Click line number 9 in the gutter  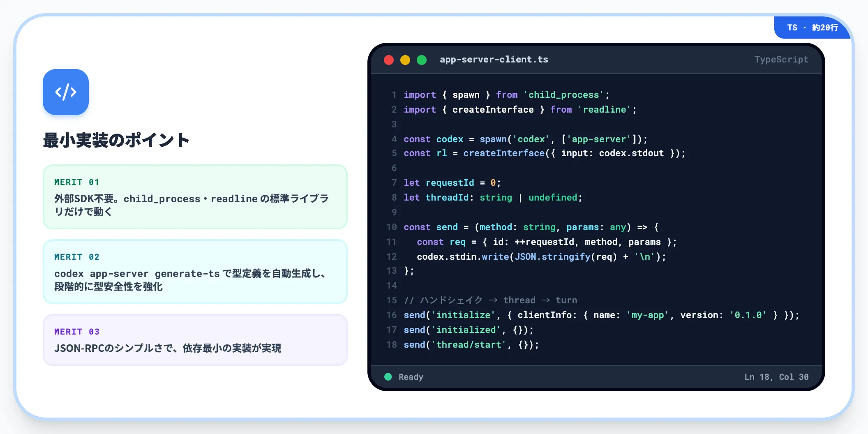click(394, 212)
